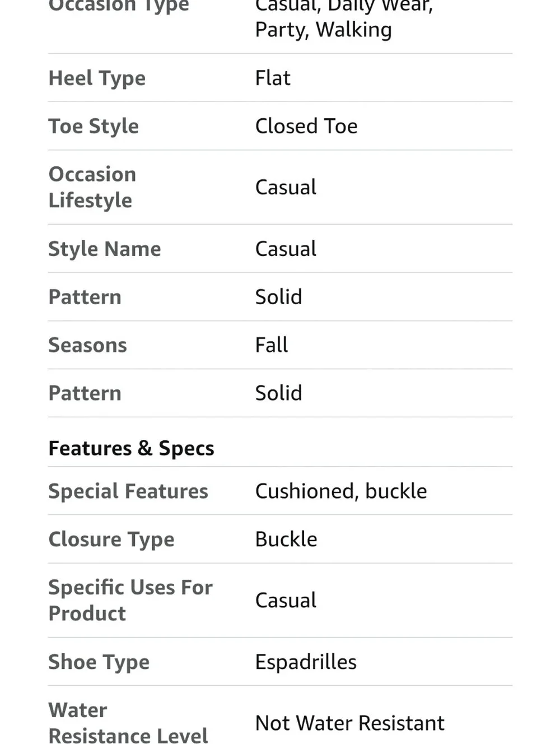
Task: Click the Toe Style label
Action: coord(94,127)
